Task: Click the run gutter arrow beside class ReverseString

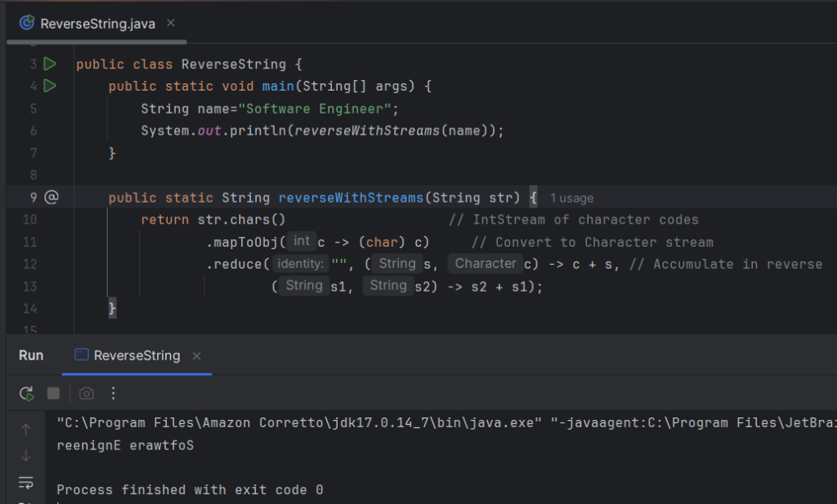Action: point(50,64)
